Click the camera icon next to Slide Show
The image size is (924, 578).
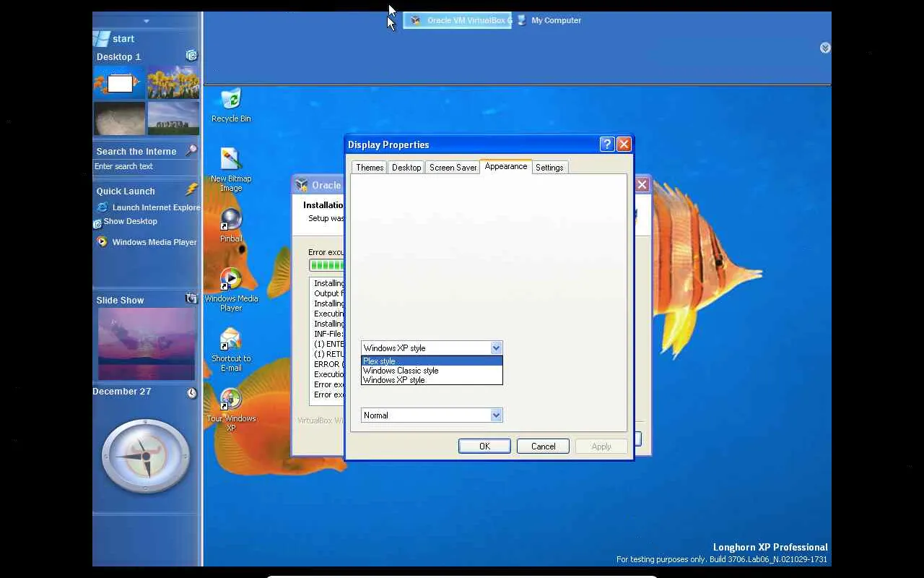tap(191, 298)
